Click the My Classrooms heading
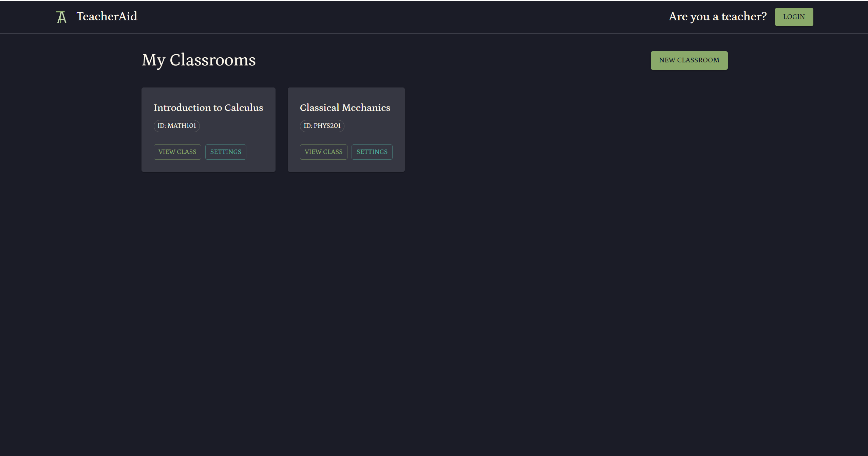The image size is (868, 456). (199, 60)
